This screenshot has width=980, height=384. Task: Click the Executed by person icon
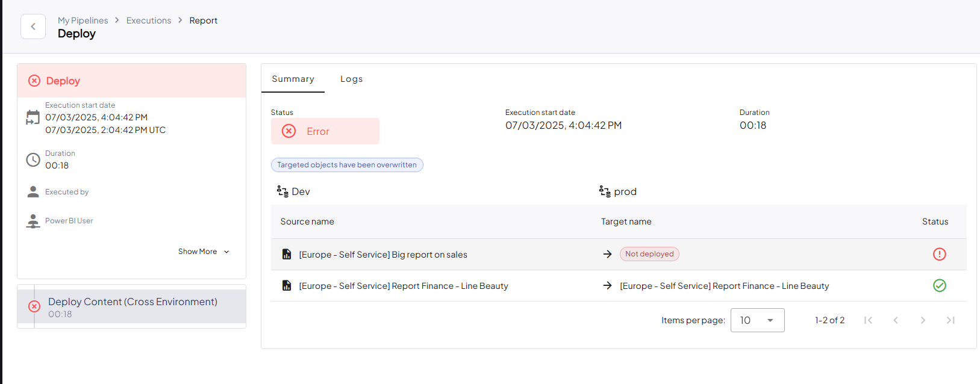tap(33, 192)
